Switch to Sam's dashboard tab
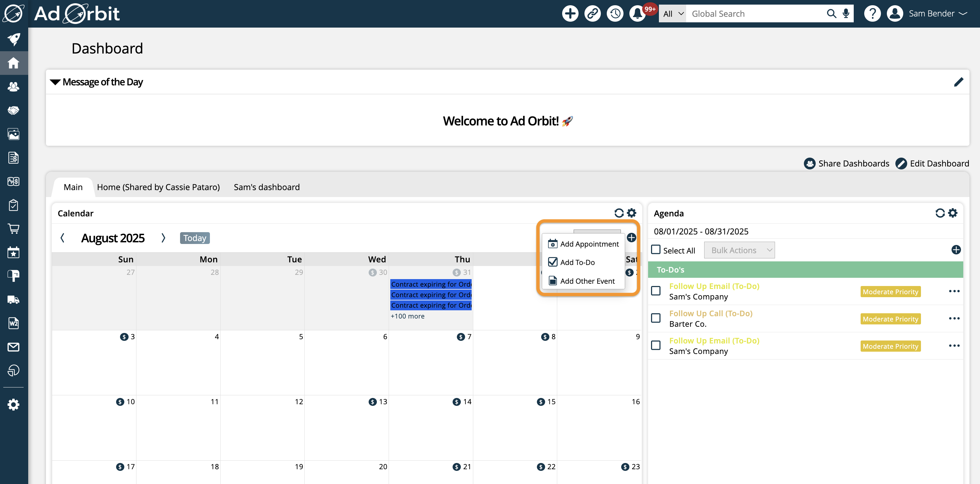Screen dimensions: 980x484 click(x=267, y=187)
